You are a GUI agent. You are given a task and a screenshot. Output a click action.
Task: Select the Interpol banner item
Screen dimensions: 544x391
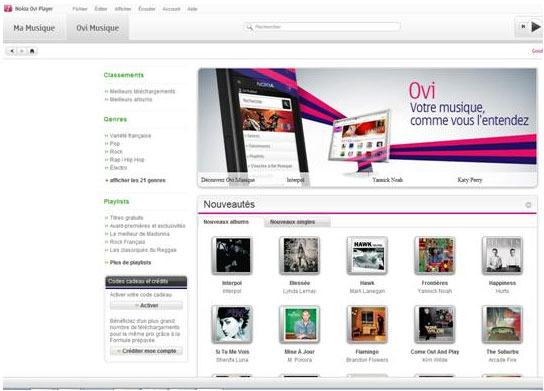(295, 180)
